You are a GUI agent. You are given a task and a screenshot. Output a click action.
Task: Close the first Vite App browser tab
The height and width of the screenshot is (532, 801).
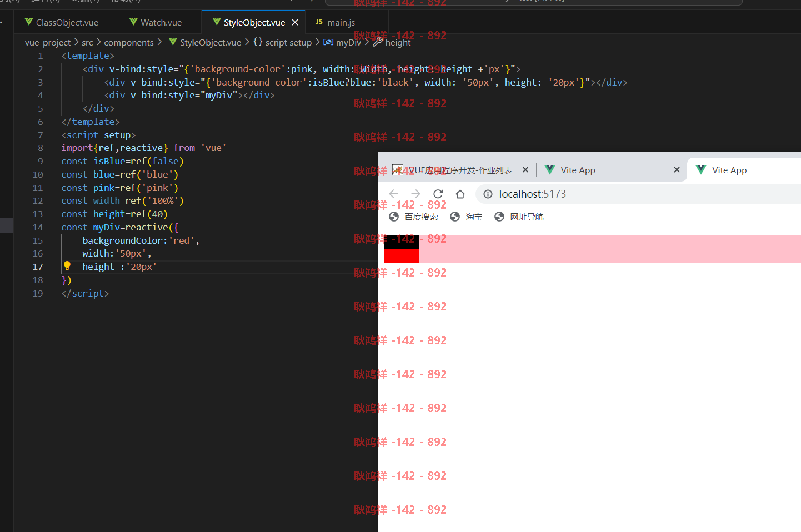677,170
